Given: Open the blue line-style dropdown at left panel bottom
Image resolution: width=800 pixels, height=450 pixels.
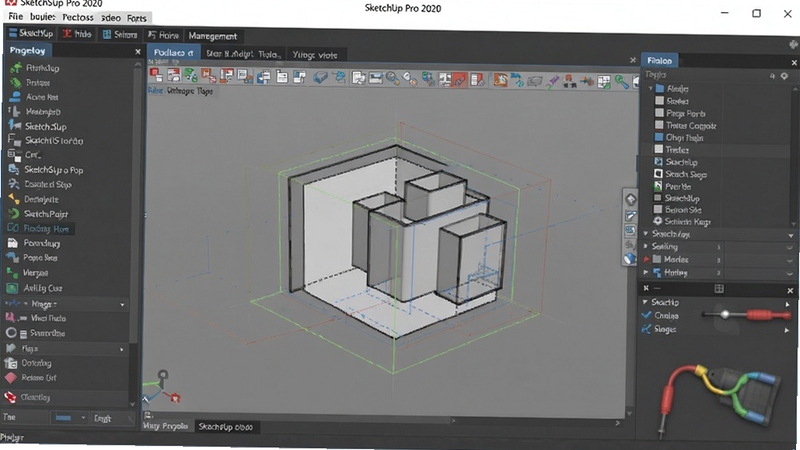Looking at the screenshot, I should coord(69,418).
